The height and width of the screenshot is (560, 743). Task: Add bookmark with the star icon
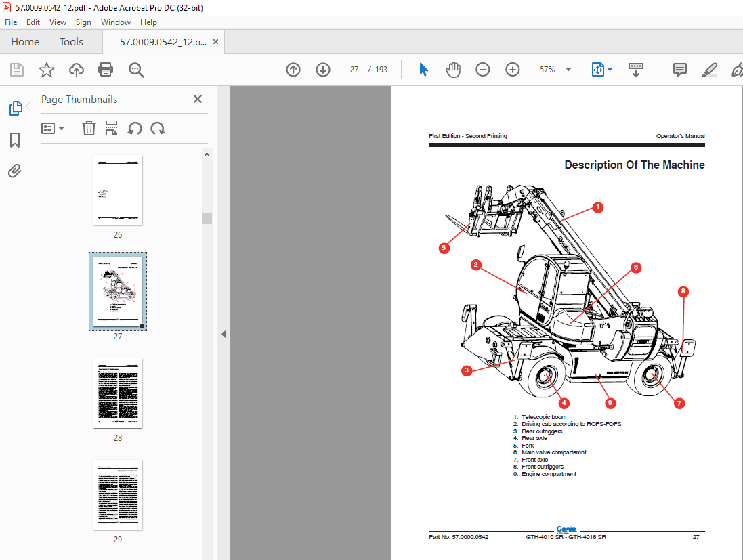click(x=47, y=70)
